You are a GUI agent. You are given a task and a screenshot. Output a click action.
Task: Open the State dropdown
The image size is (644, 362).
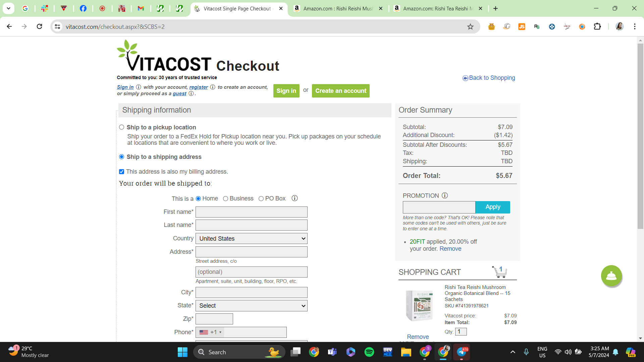tap(252, 306)
